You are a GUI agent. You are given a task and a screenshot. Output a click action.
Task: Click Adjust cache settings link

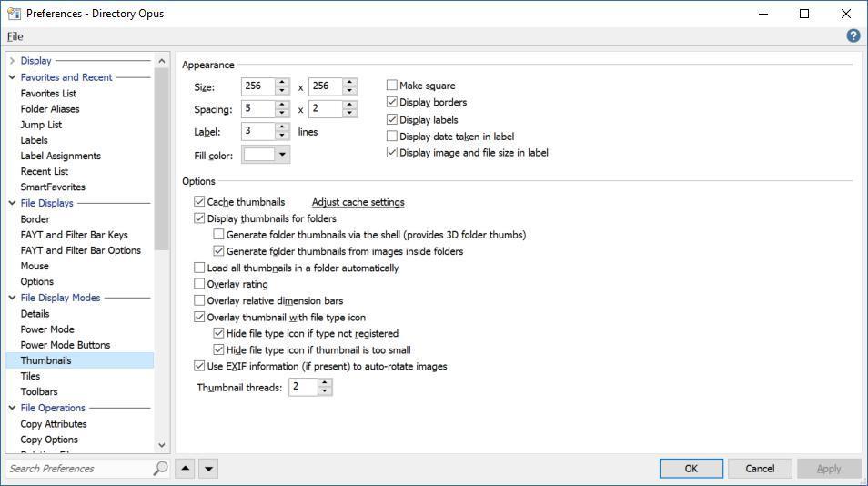pos(358,202)
